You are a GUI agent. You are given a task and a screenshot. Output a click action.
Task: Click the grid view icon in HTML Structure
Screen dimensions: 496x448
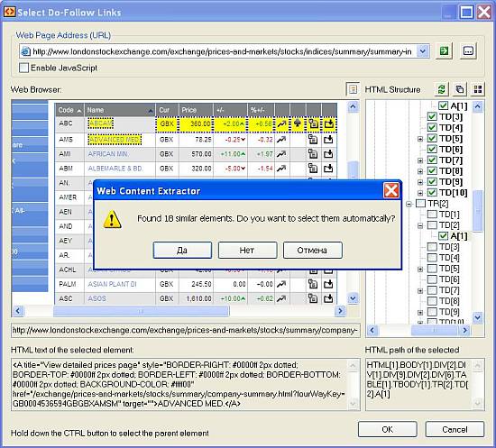point(478,89)
